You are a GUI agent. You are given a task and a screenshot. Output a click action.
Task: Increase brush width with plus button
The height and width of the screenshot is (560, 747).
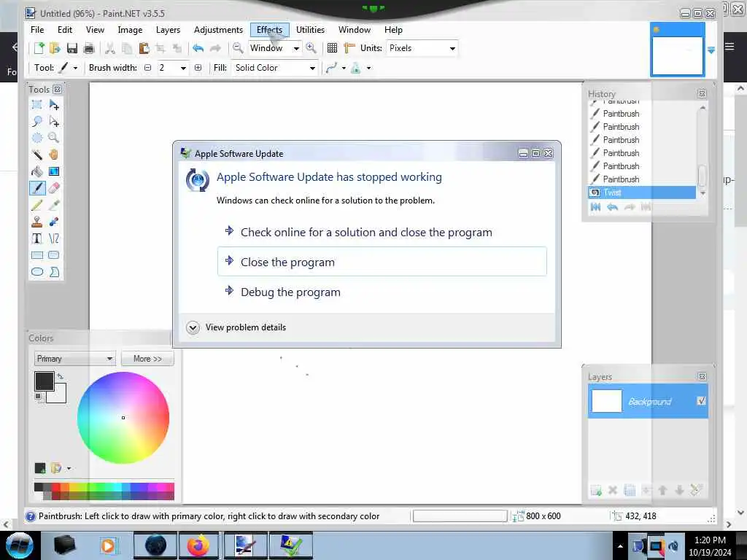(x=198, y=68)
